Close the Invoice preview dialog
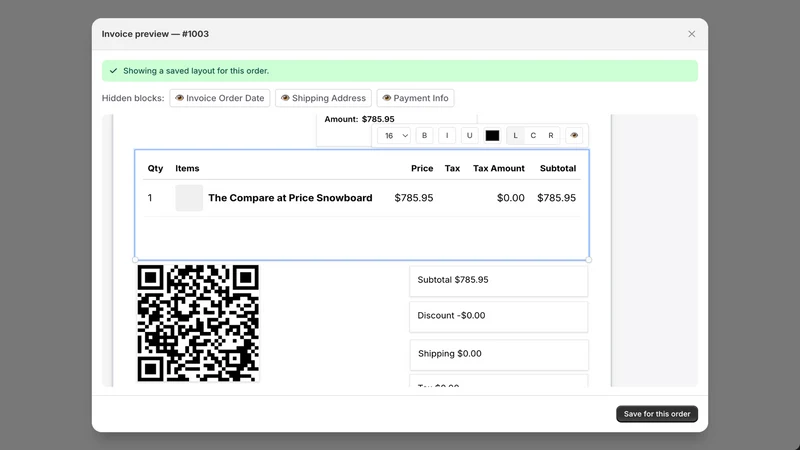The image size is (800, 450). click(x=691, y=34)
